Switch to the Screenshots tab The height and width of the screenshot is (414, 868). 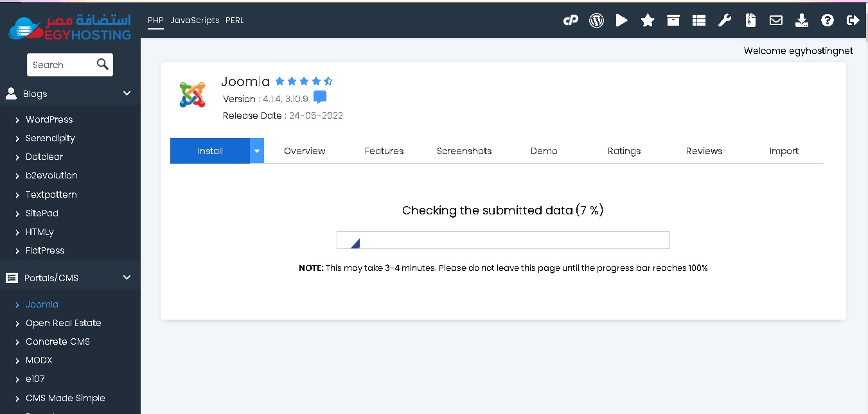point(464,151)
